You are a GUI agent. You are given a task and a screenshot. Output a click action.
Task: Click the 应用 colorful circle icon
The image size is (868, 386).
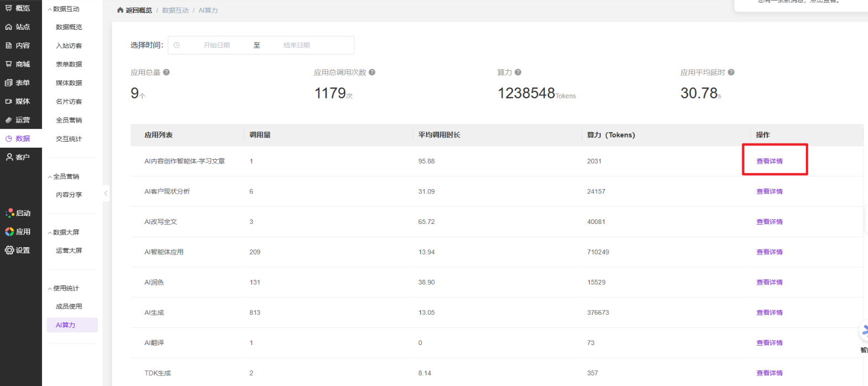pos(9,232)
